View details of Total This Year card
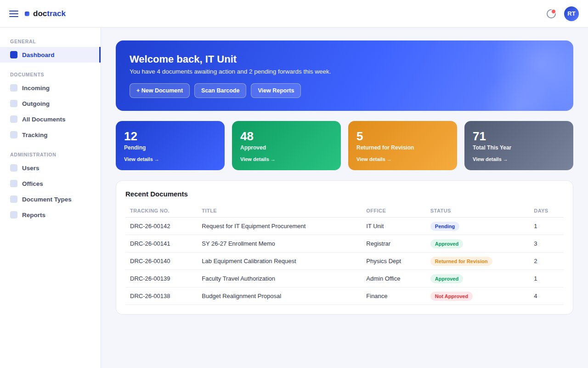The image size is (588, 368). tap(490, 160)
